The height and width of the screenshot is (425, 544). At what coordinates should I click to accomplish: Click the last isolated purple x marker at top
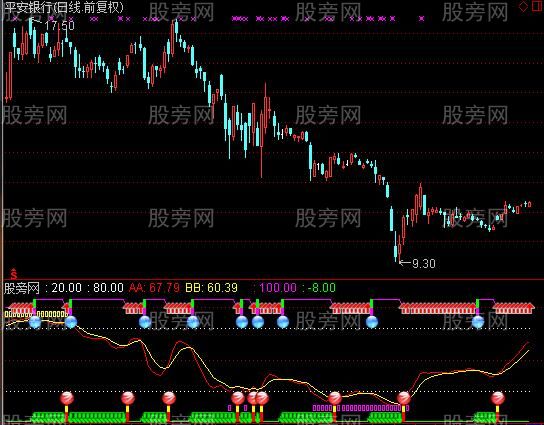click(422, 18)
